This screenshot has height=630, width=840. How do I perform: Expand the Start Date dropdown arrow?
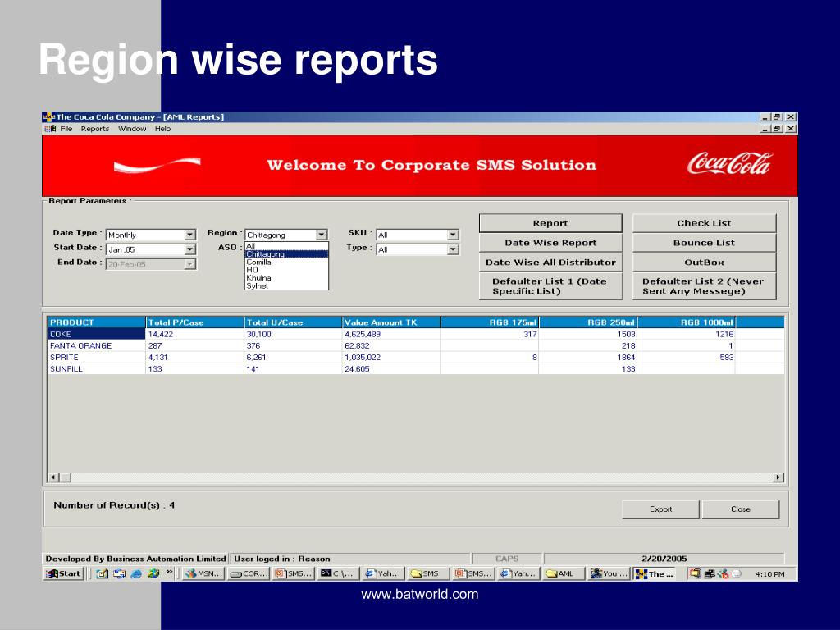click(x=190, y=249)
